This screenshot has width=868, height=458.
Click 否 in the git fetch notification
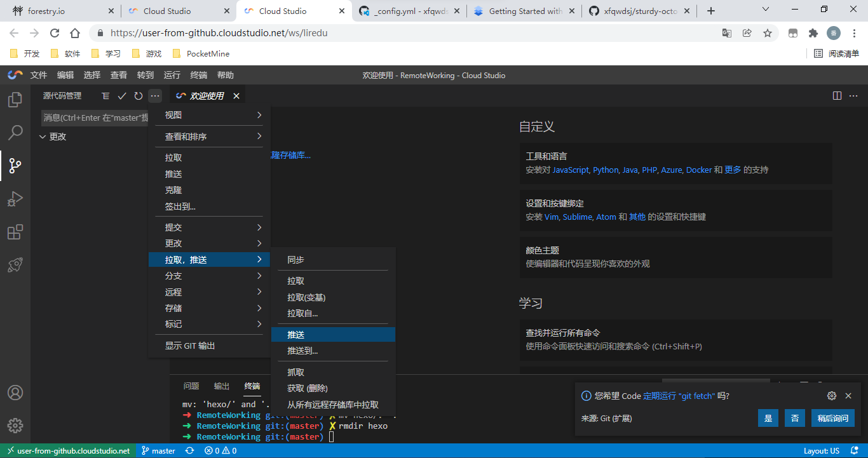pos(795,418)
